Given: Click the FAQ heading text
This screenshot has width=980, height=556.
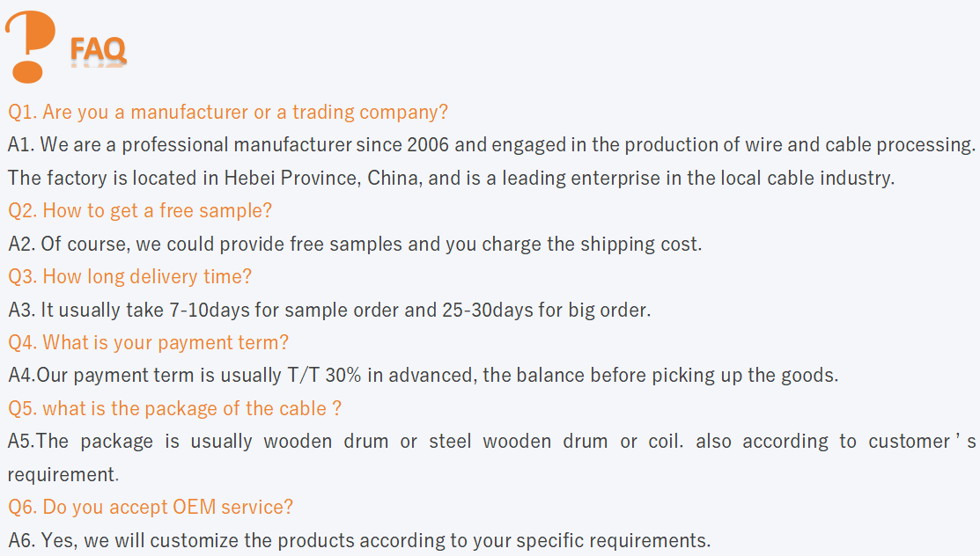Looking at the screenshot, I should click(x=98, y=50).
